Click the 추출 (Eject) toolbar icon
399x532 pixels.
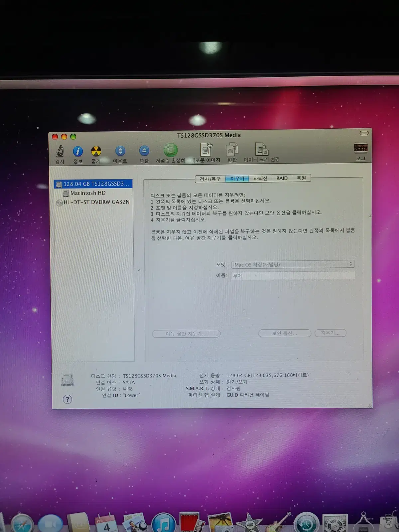tap(144, 151)
